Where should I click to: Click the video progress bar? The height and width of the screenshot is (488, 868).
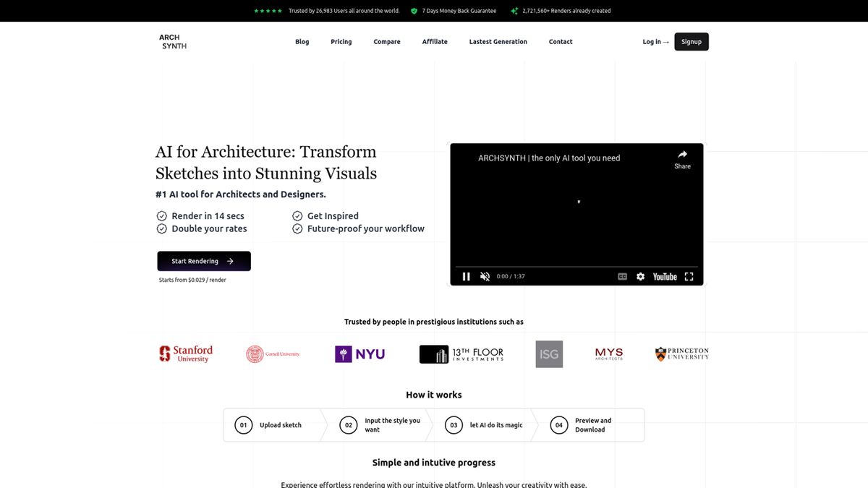coord(576,266)
